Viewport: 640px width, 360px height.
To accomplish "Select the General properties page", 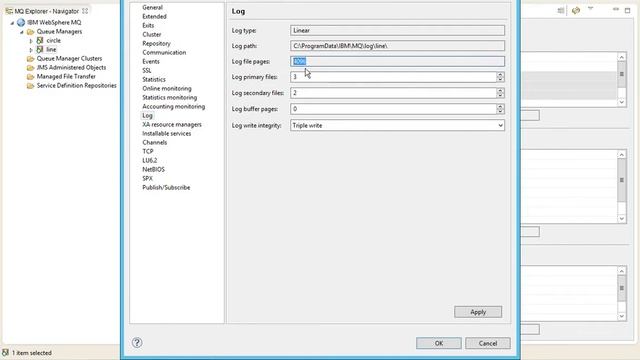I will (152, 7).
